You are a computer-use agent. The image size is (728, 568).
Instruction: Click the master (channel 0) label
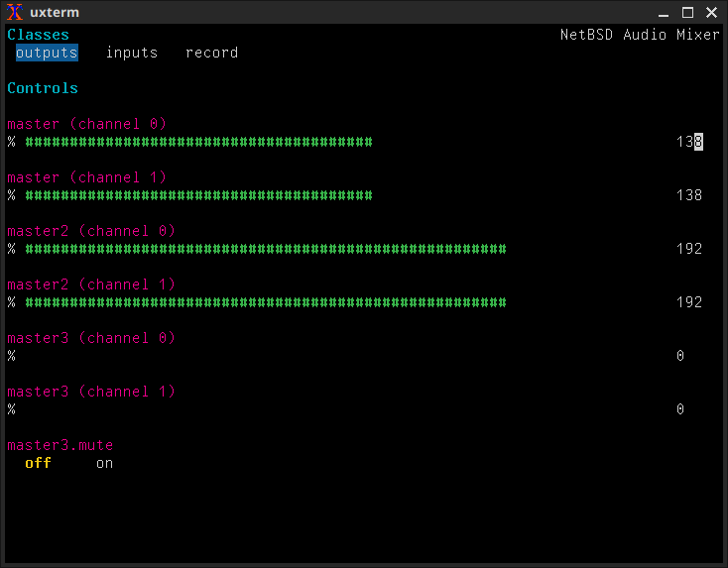pyautogui.click(x=87, y=124)
